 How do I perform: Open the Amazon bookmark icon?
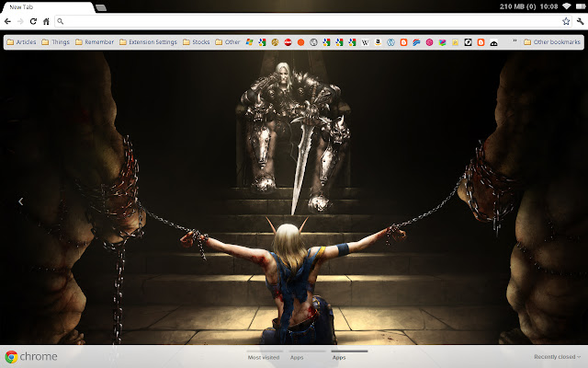(x=378, y=42)
